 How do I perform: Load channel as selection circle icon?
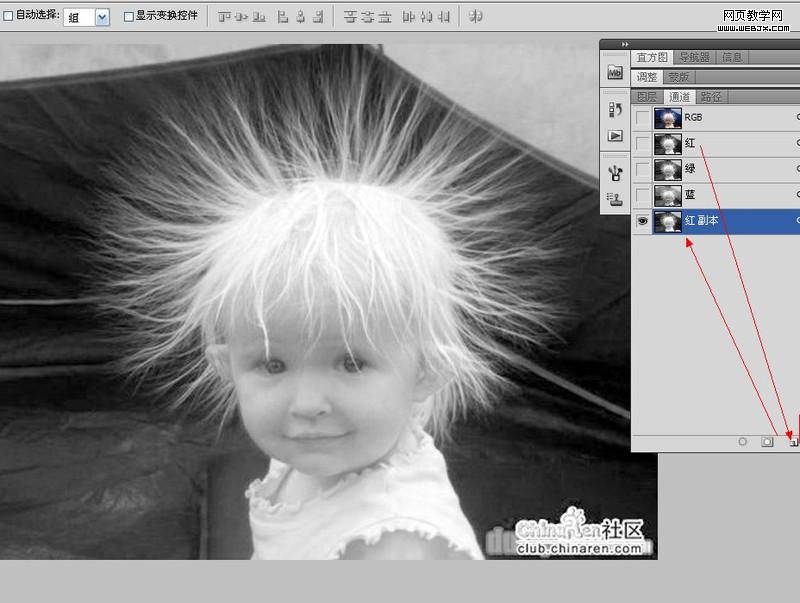coord(743,442)
